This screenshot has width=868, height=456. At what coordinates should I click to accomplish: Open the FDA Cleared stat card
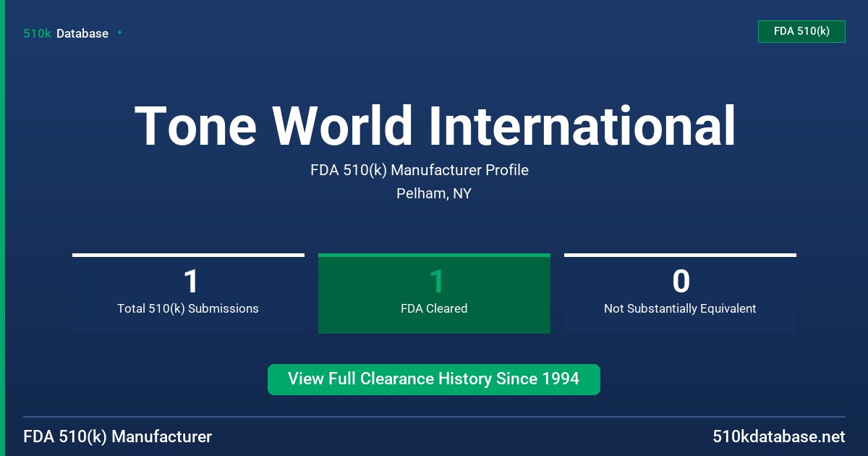[434, 294]
